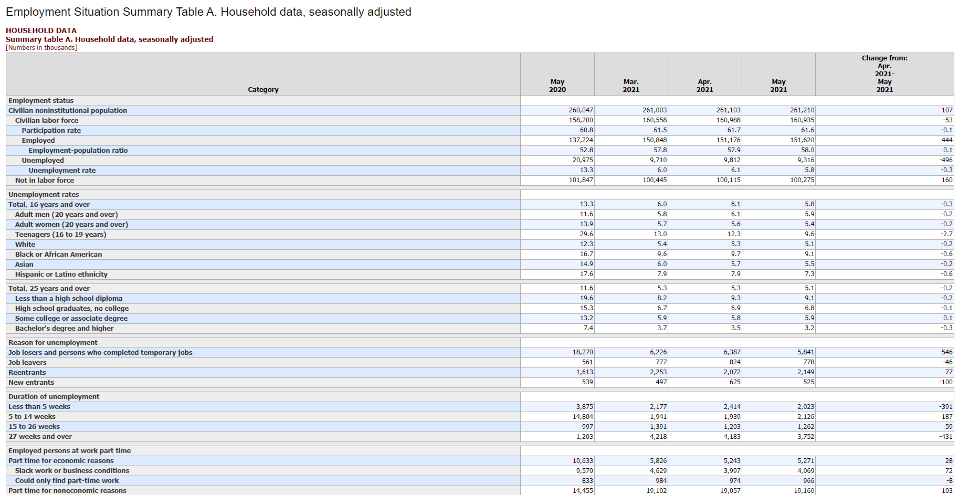This screenshot has width=980, height=495.
Task: Click the page title 'Employment Situation Summary Table A'
Action: tap(208, 12)
